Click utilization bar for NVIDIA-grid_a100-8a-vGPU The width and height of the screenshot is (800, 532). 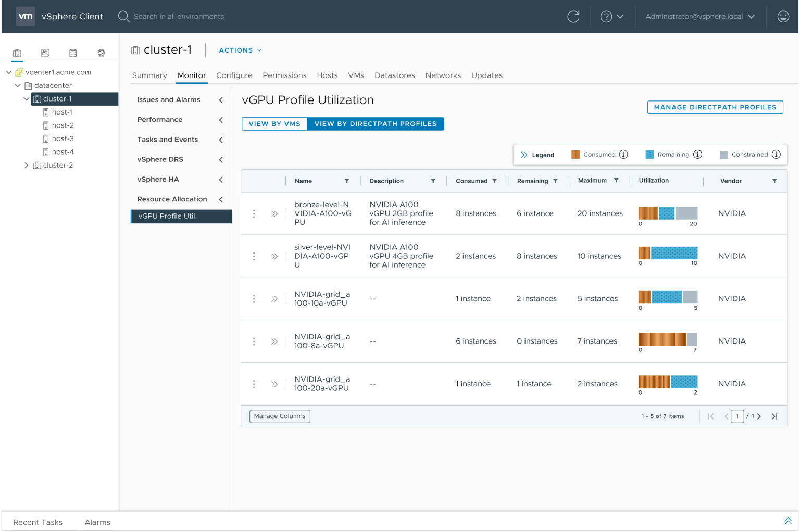coord(668,339)
